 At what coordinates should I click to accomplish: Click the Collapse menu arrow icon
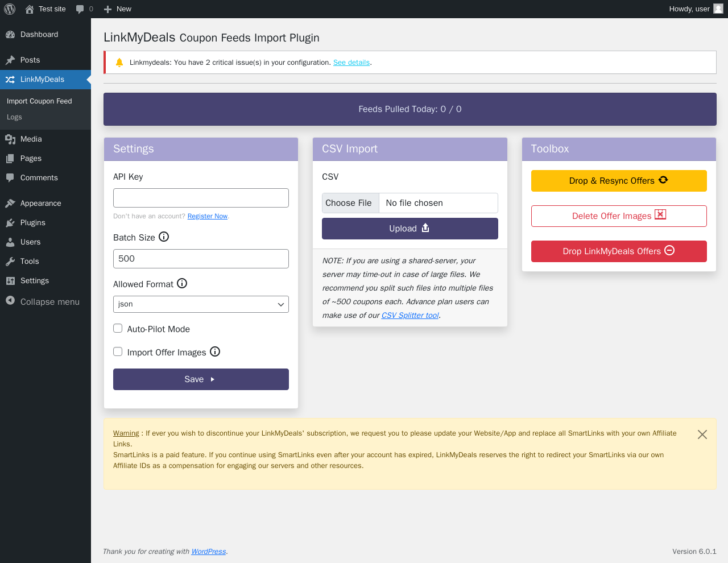tap(10, 300)
